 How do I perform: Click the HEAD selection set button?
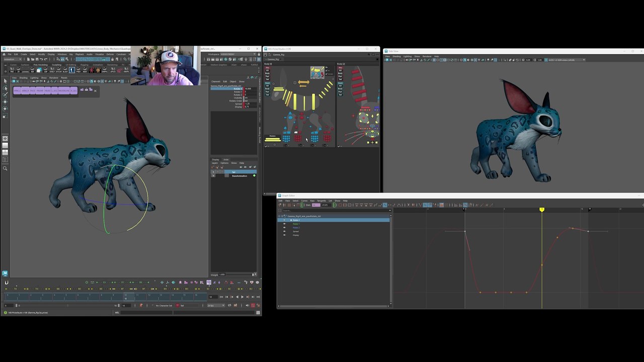[x=49, y=90]
